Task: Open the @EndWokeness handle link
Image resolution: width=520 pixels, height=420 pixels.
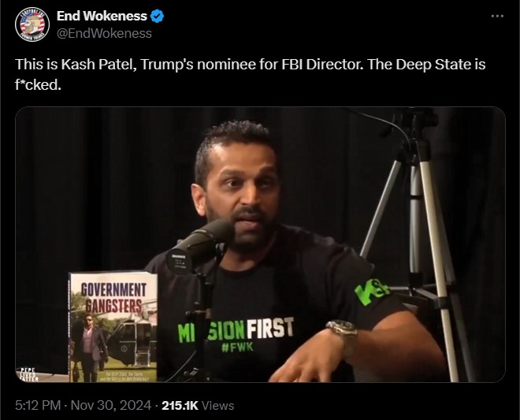Action: (104, 33)
